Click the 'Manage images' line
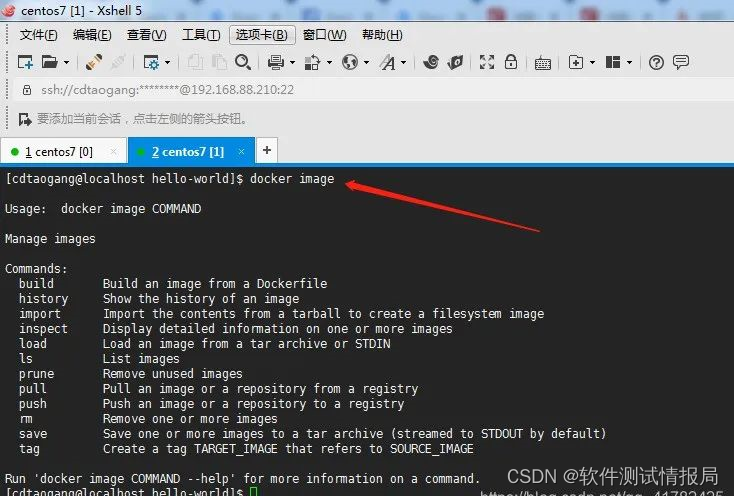Image resolution: width=734 pixels, height=496 pixels. click(50, 239)
